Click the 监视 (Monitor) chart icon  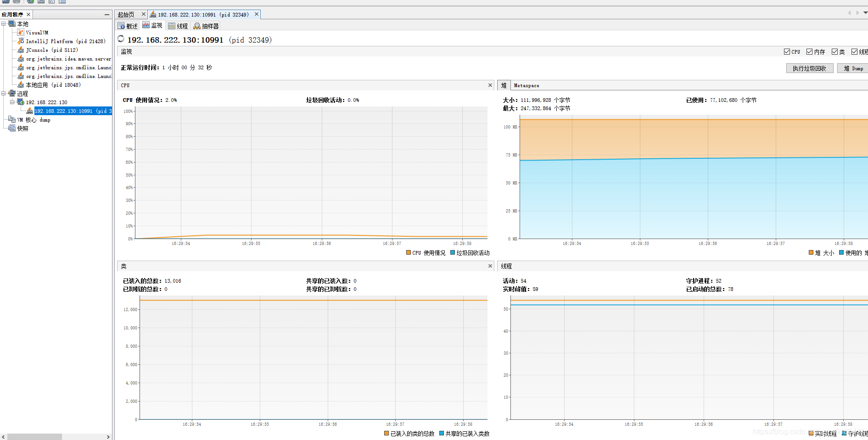pos(146,25)
